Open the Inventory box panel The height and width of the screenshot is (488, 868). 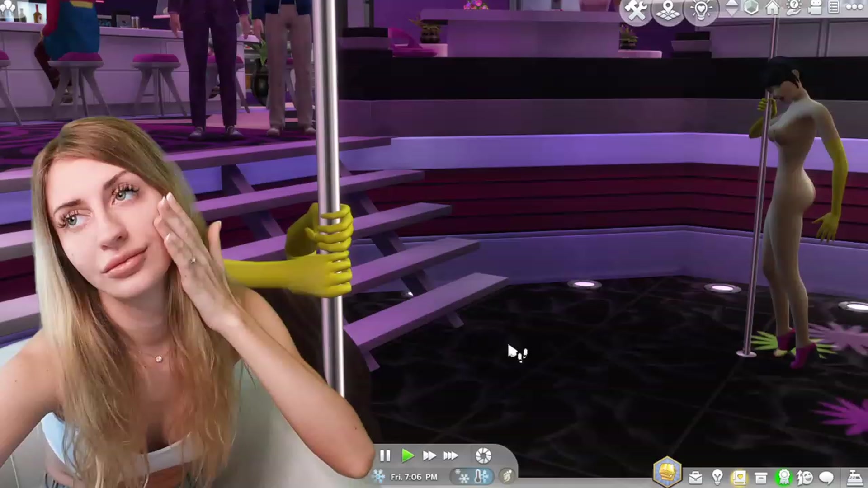[761, 477]
